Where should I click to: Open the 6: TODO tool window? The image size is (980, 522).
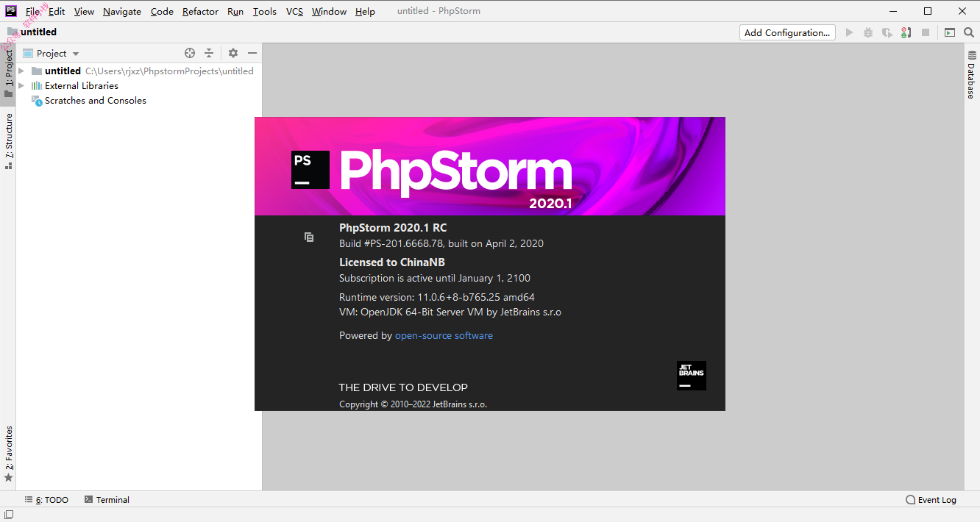tap(47, 500)
